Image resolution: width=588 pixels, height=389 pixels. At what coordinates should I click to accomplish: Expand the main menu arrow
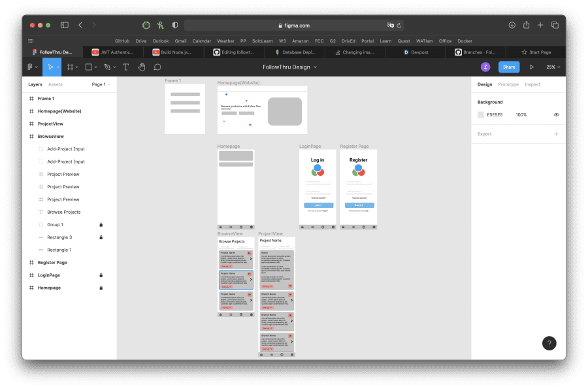coord(37,67)
